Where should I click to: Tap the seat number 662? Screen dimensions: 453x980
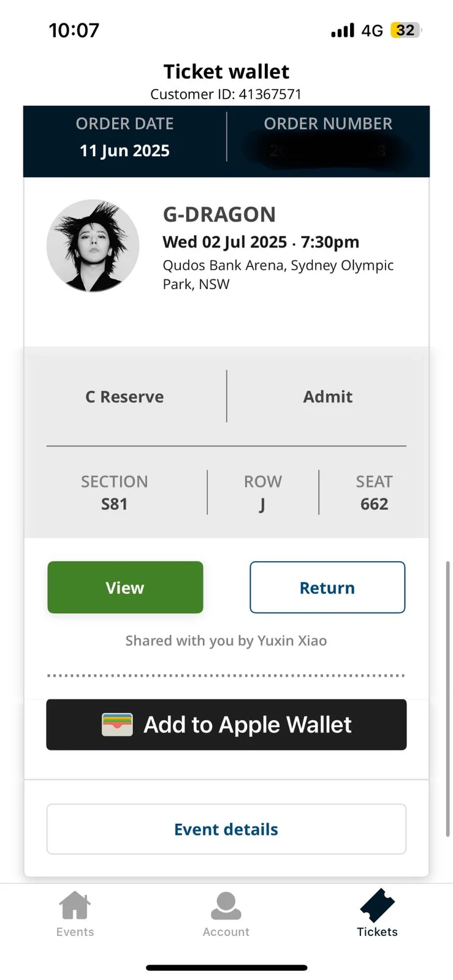tap(374, 504)
